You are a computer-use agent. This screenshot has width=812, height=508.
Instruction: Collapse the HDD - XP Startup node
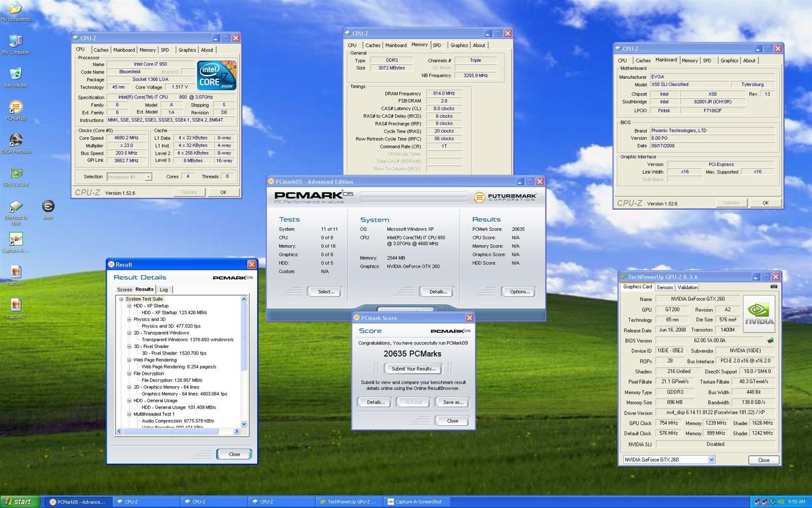(129, 306)
